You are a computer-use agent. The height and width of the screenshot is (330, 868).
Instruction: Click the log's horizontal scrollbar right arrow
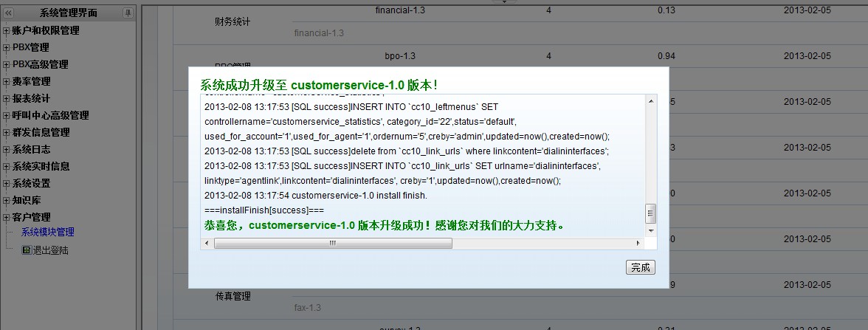click(638, 243)
